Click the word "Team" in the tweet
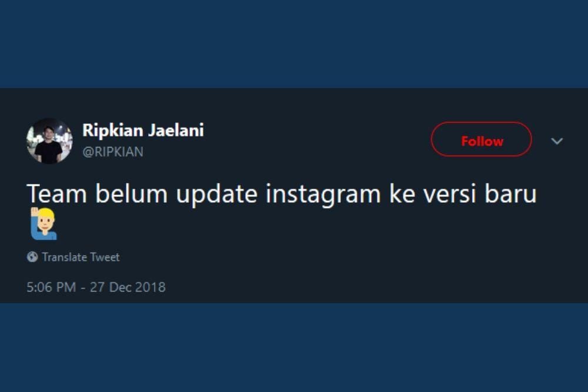The width and height of the screenshot is (588, 392). point(57,194)
